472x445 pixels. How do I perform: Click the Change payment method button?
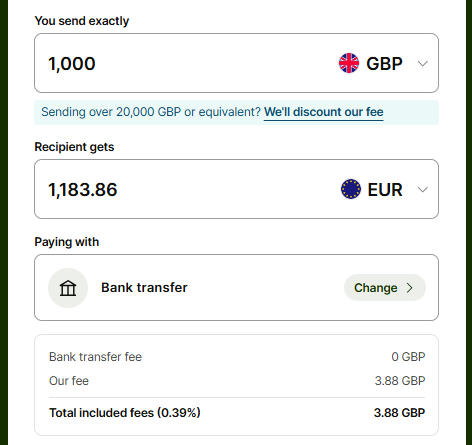(385, 288)
